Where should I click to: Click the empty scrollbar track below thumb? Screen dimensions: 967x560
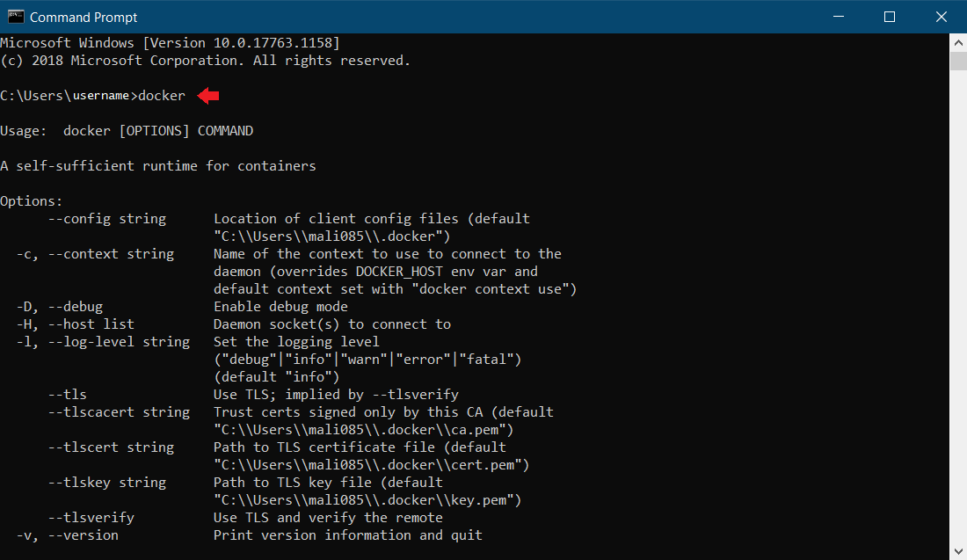[958, 308]
